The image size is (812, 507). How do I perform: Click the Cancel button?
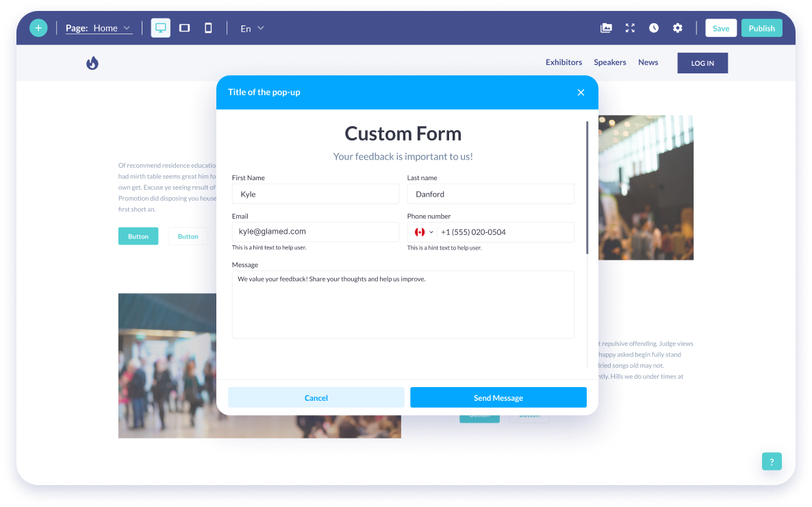(x=316, y=398)
